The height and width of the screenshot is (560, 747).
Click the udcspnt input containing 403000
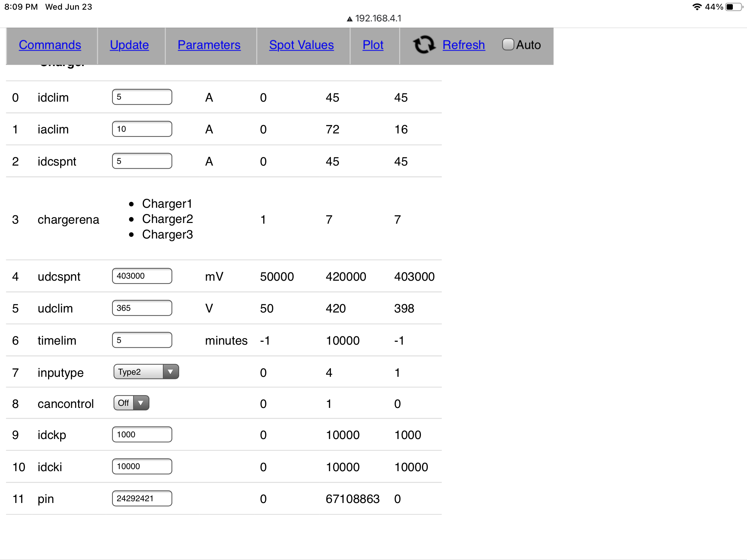point(142,276)
